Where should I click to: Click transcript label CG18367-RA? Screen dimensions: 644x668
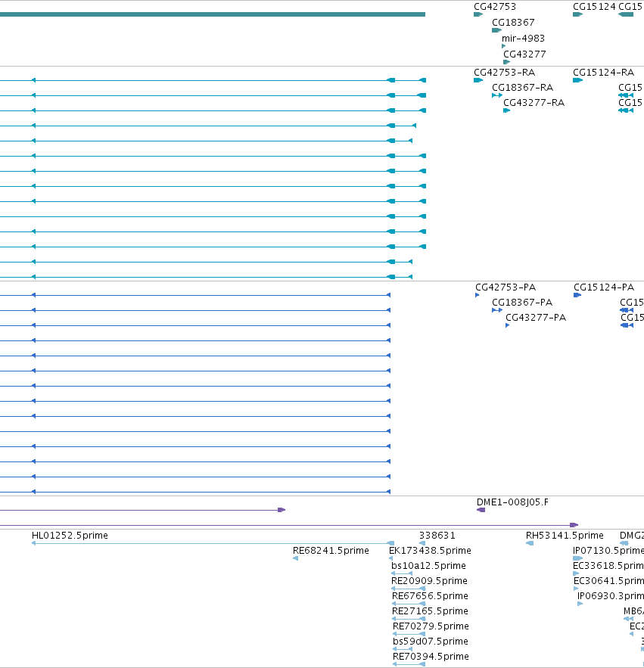522,87
